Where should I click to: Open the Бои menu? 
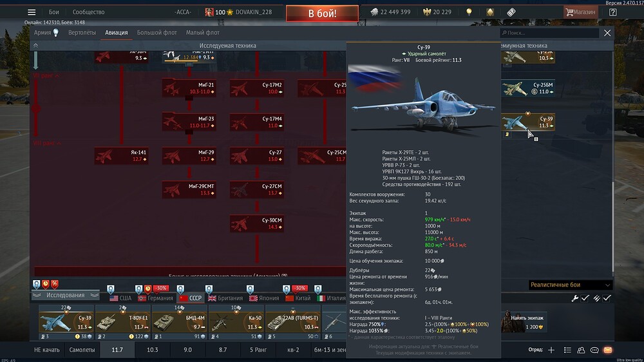[x=54, y=12]
